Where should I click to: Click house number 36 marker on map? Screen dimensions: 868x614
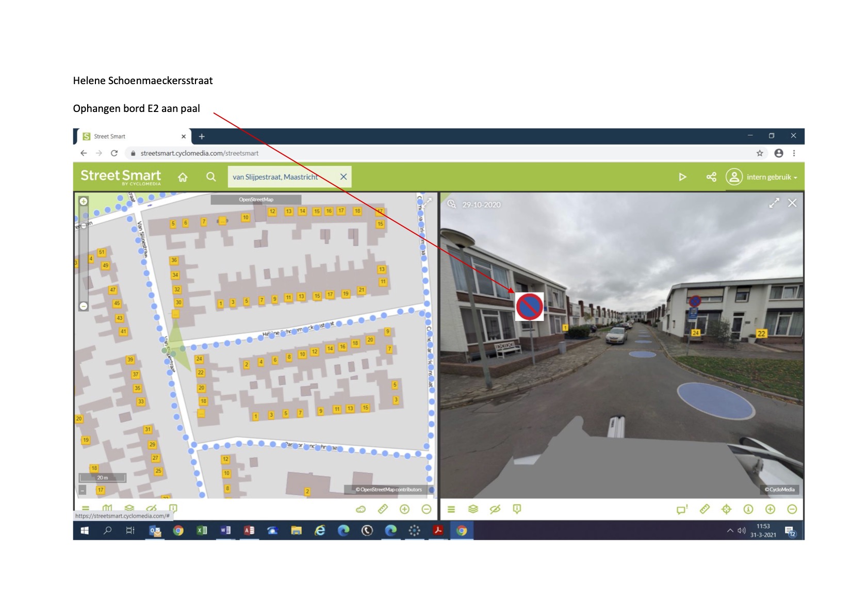pos(174,261)
